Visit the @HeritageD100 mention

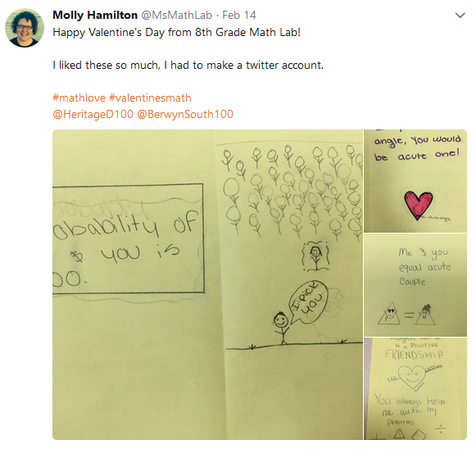pos(93,114)
